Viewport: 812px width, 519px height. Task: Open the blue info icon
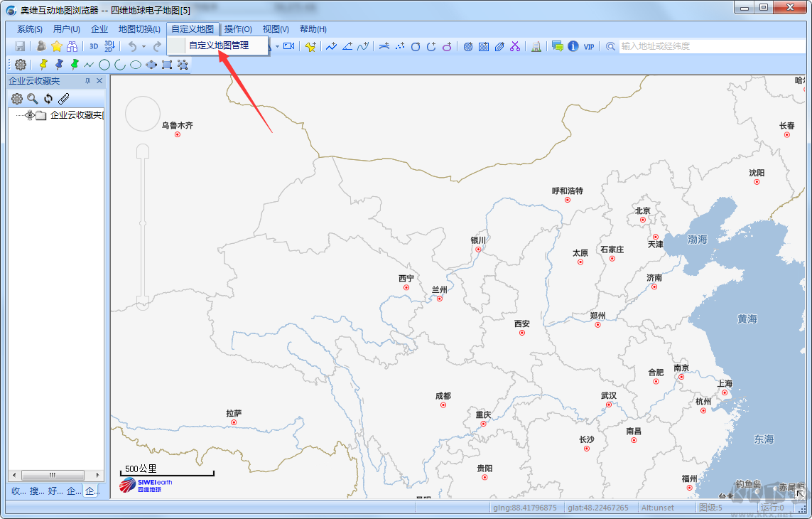tap(573, 46)
